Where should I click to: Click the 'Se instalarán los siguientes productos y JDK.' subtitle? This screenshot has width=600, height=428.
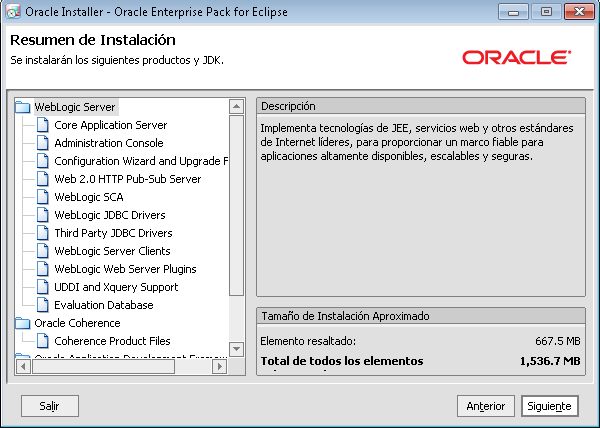click(117, 60)
